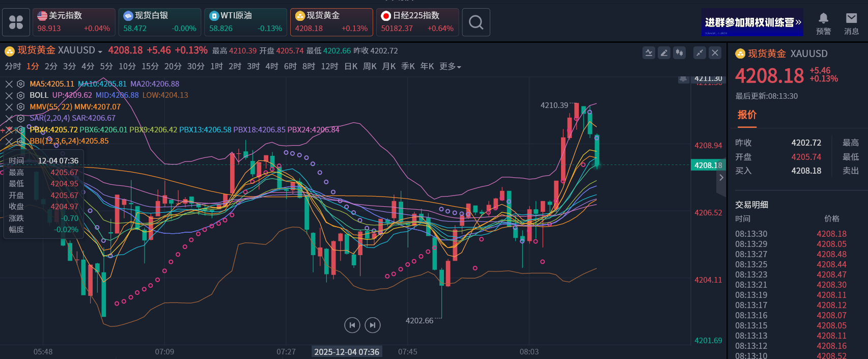Screen dimensions: 868x359
Task: Click the 进群参加期权训练营 banner
Action: [752, 22]
